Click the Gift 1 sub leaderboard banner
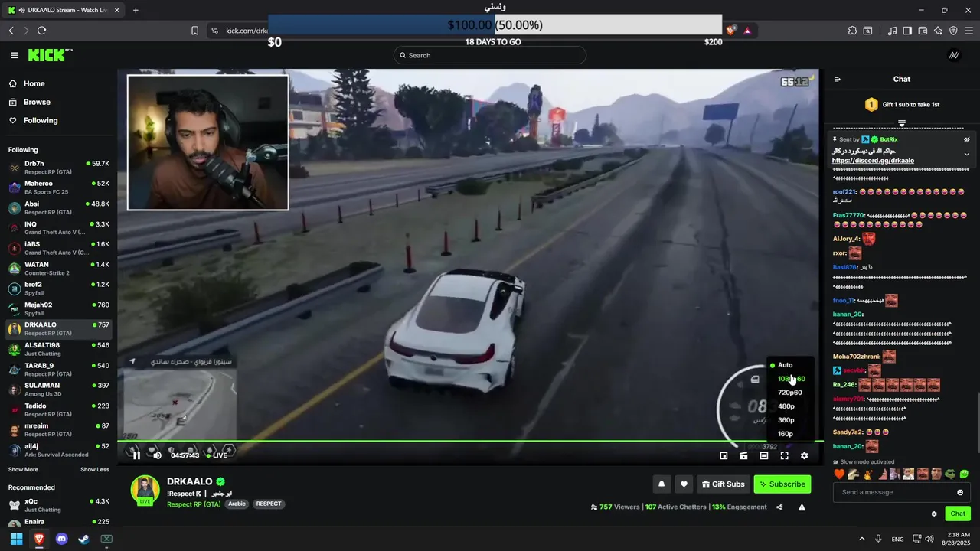The width and height of the screenshot is (980, 551). pos(902,105)
